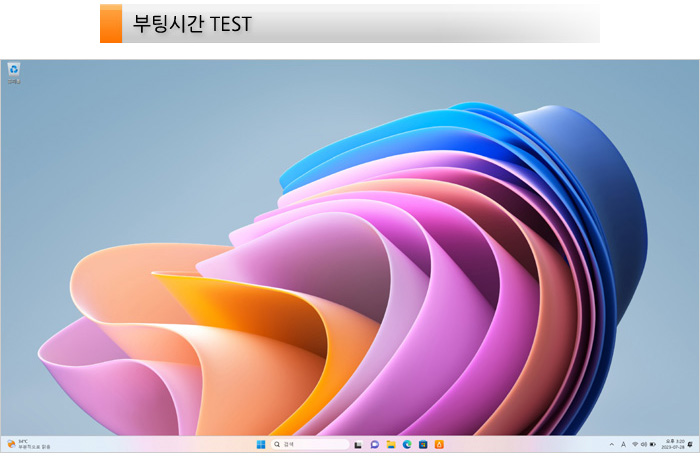The image size is (700, 458).
Task: Click the taskbar search box
Action: pyautogui.click(x=310, y=444)
